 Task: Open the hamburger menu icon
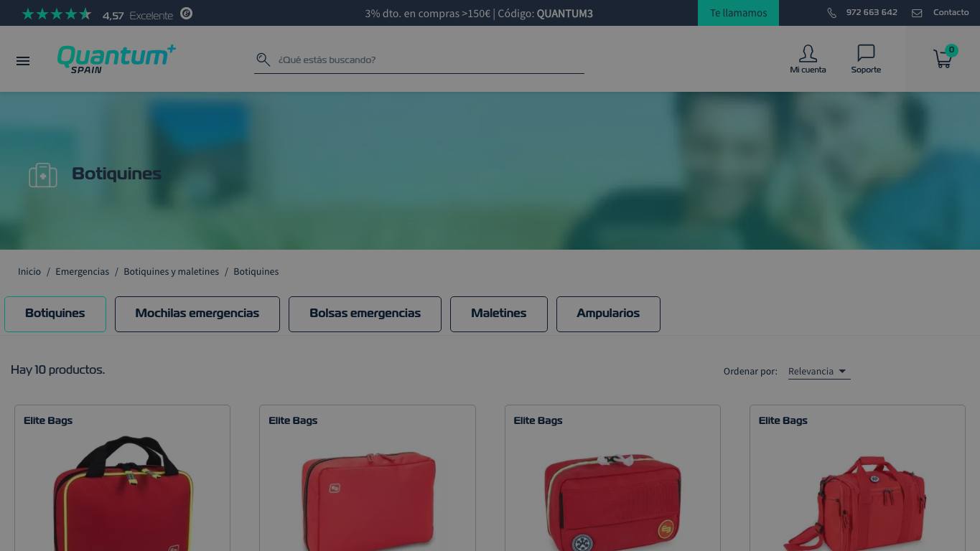23,61
